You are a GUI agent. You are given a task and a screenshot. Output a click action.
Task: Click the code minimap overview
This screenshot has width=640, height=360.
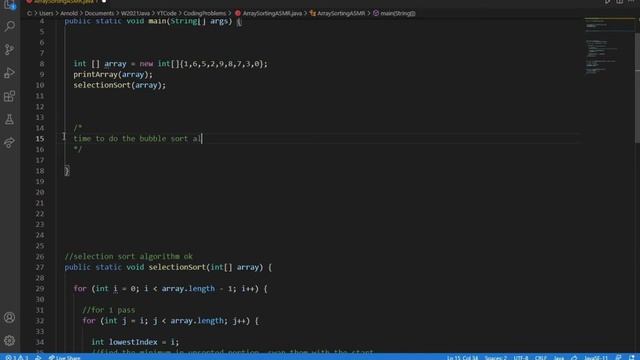(x=609, y=47)
